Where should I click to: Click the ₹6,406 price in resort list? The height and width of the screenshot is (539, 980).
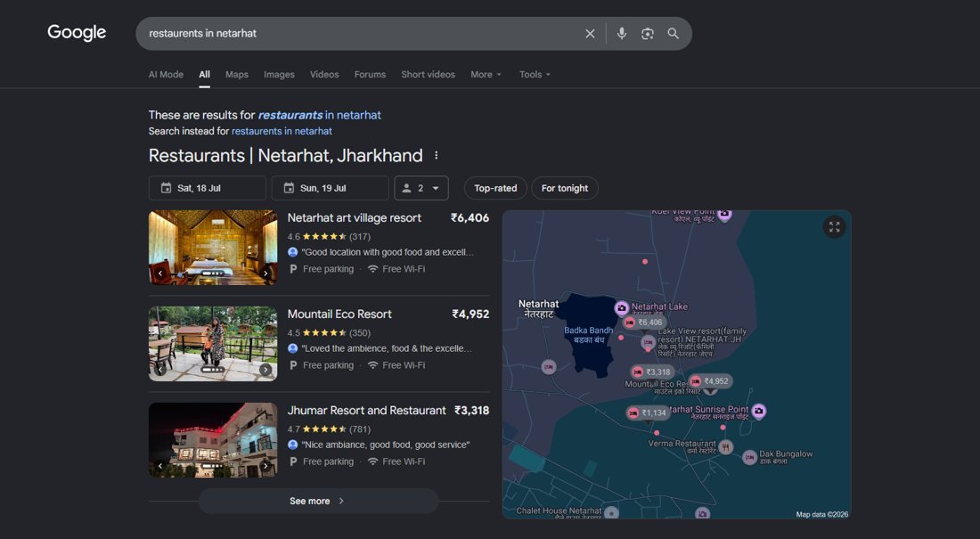[x=470, y=218]
